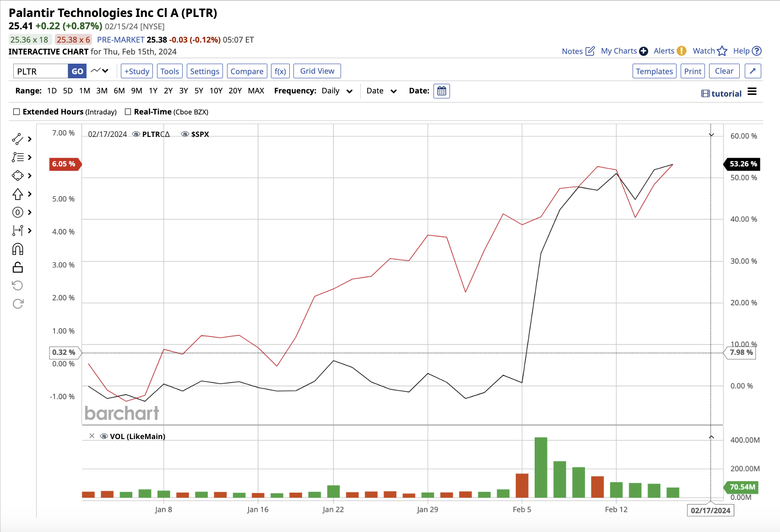Click the expand chart fullscreen icon
This screenshot has height=532, width=780.
pos(753,71)
